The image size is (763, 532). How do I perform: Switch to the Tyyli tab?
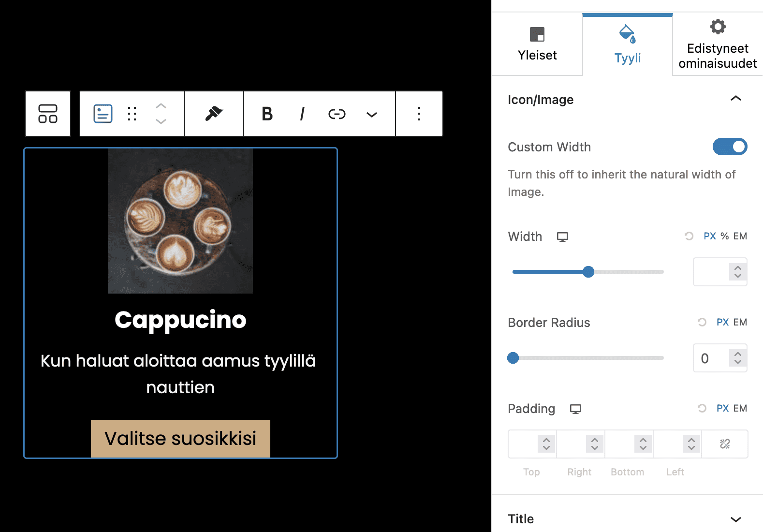click(x=628, y=44)
